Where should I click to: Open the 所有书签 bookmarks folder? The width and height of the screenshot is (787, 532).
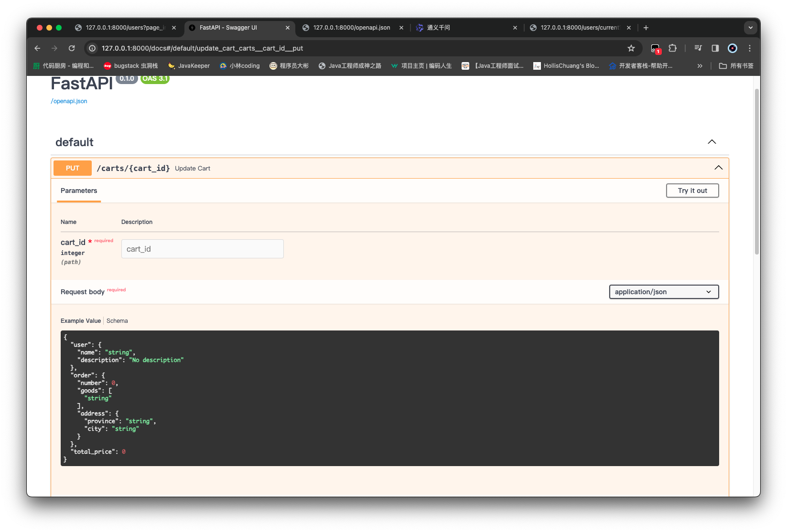click(x=736, y=66)
